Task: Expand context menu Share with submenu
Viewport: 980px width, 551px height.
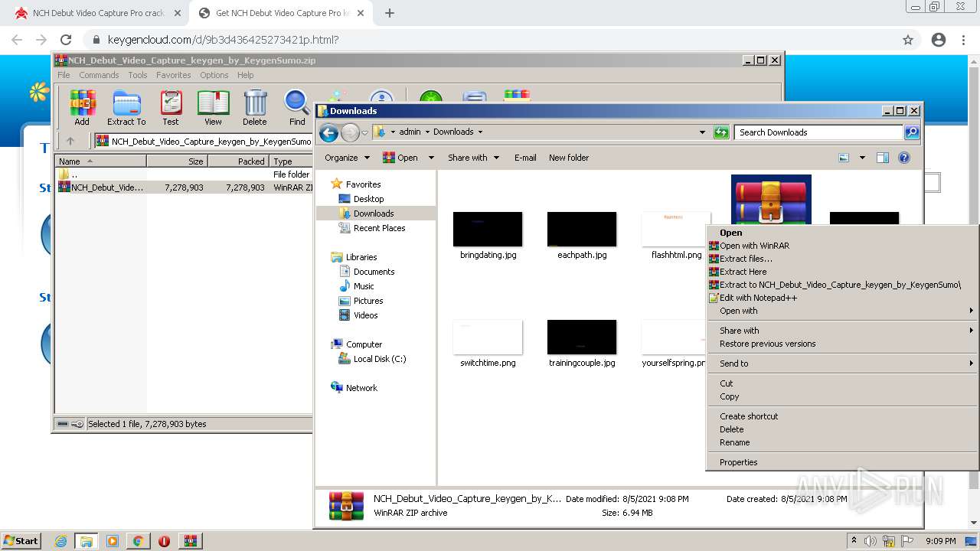Action: pyautogui.click(x=842, y=331)
